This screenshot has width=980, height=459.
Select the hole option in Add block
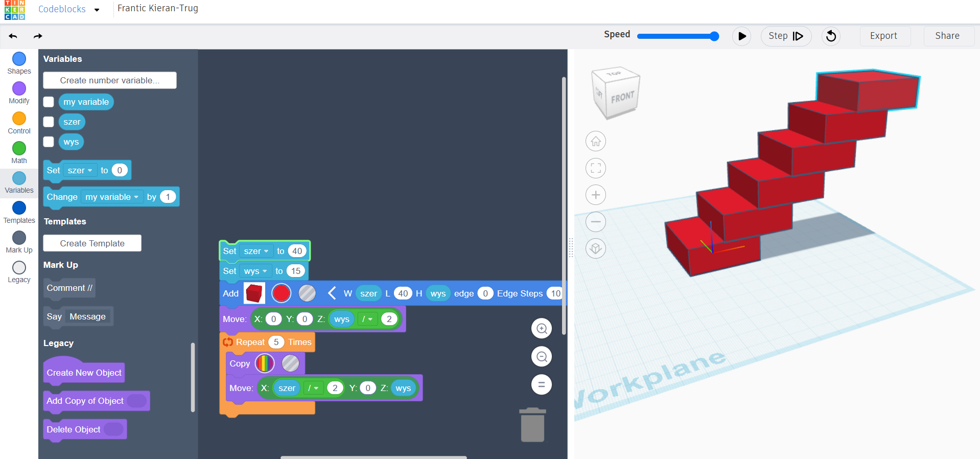coord(307,293)
